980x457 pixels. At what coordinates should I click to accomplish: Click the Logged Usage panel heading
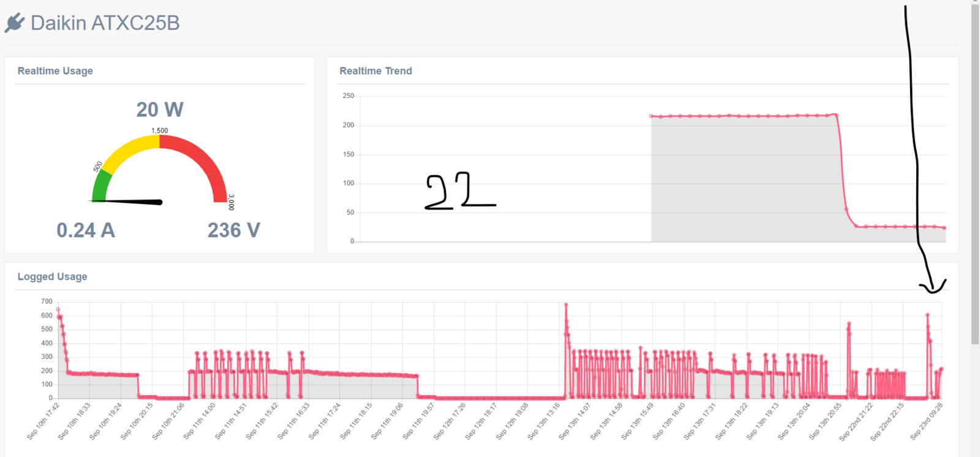pyautogui.click(x=52, y=277)
